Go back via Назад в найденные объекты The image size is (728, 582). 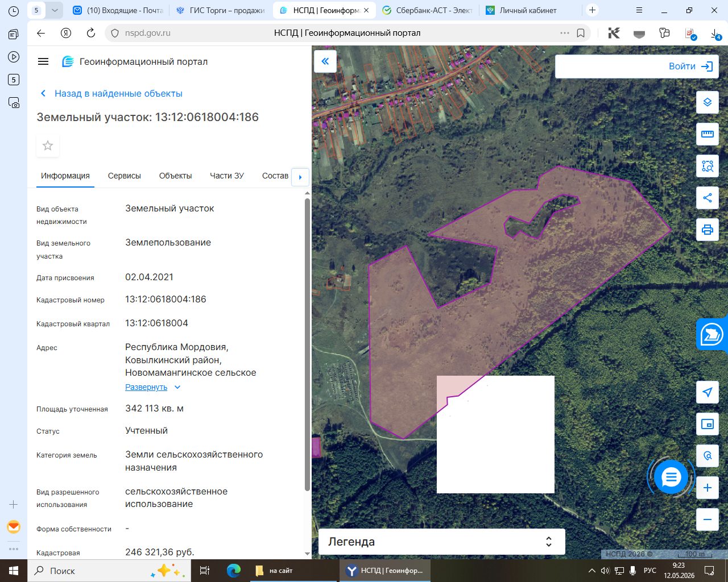[118, 93]
